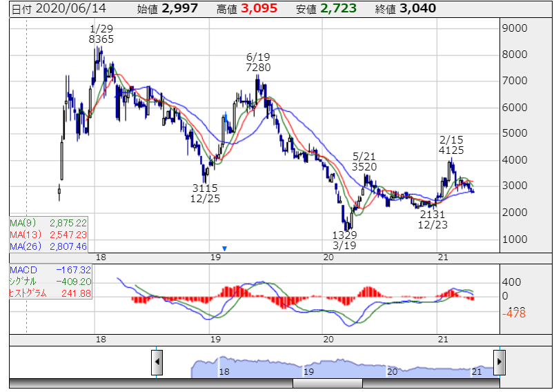This screenshot has height=392, width=554.
Task: Click the 1/29 8365 peak label
Action: [x=101, y=34]
